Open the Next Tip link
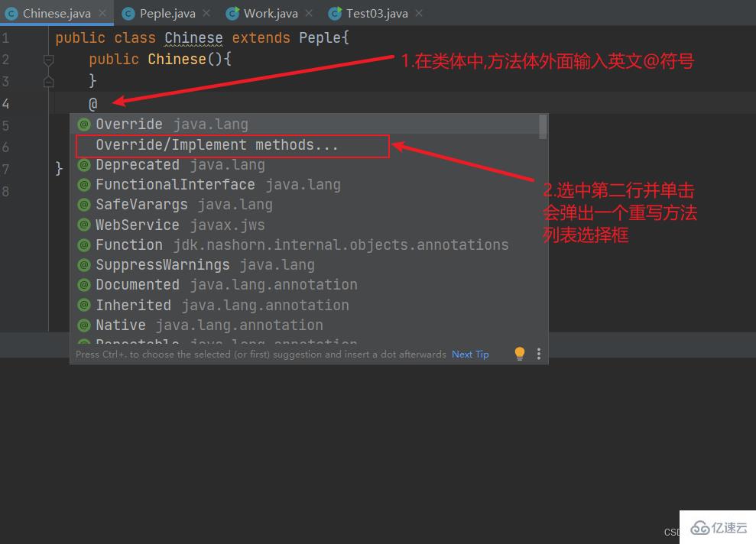Screen dimensions: 756x544 click(x=470, y=355)
